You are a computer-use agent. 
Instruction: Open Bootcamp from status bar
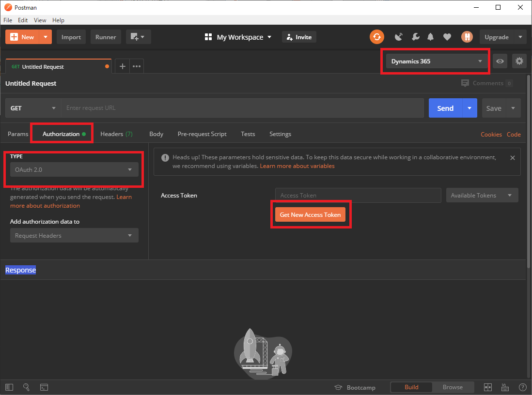point(355,388)
